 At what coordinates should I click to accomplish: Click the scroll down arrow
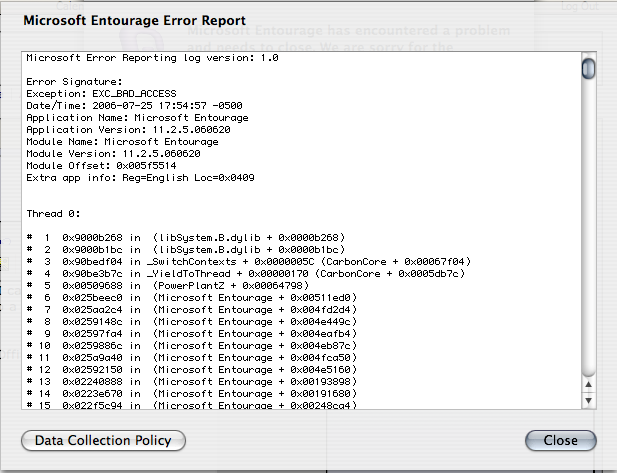coord(588,401)
